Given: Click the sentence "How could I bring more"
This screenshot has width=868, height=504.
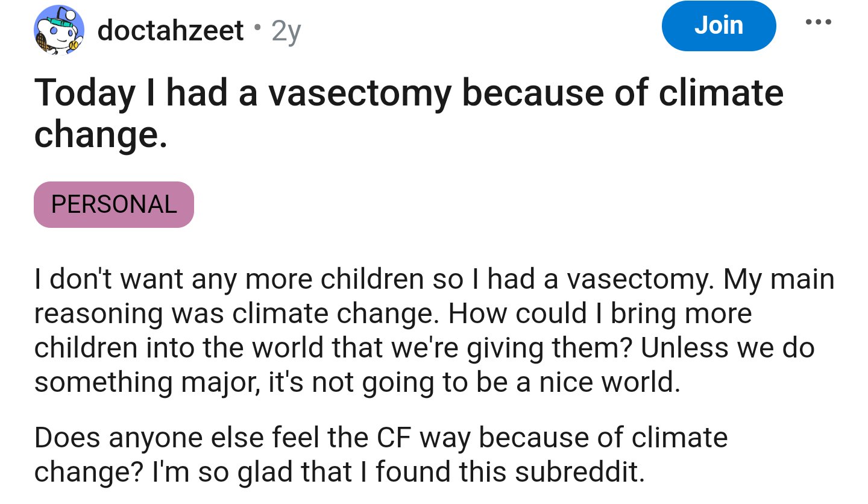Looking at the screenshot, I should [600, 314].
